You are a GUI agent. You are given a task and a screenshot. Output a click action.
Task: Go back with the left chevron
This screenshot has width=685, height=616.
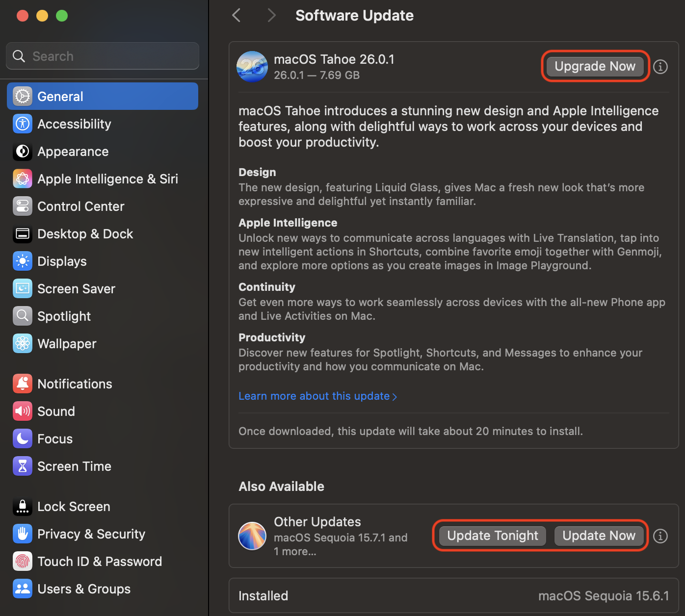(237, 15)
